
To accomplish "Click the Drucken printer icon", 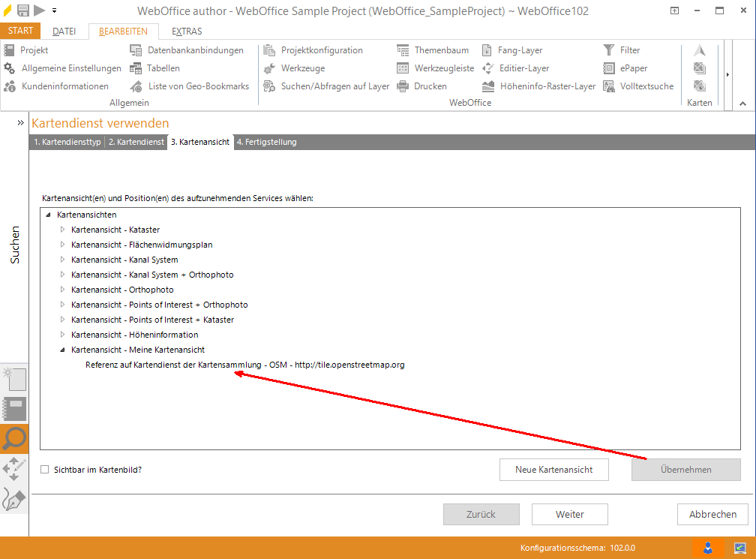I will pyautogui.click(x=403, y=86).
